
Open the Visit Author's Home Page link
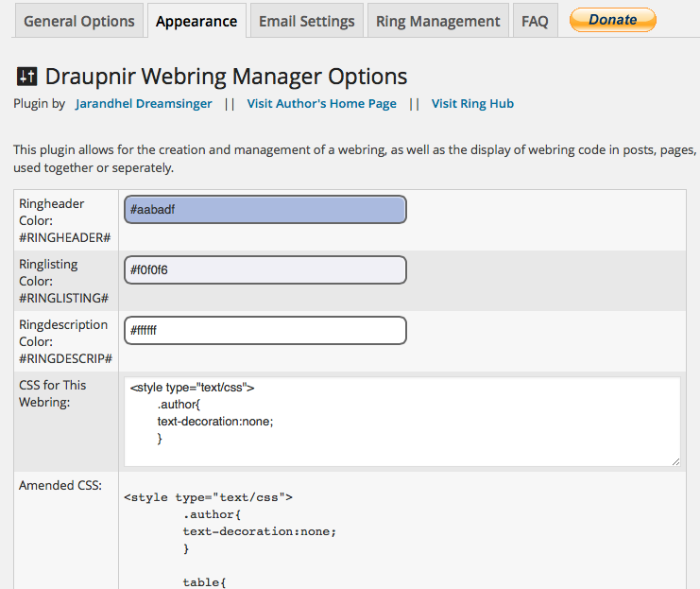(x=321, y=104)
